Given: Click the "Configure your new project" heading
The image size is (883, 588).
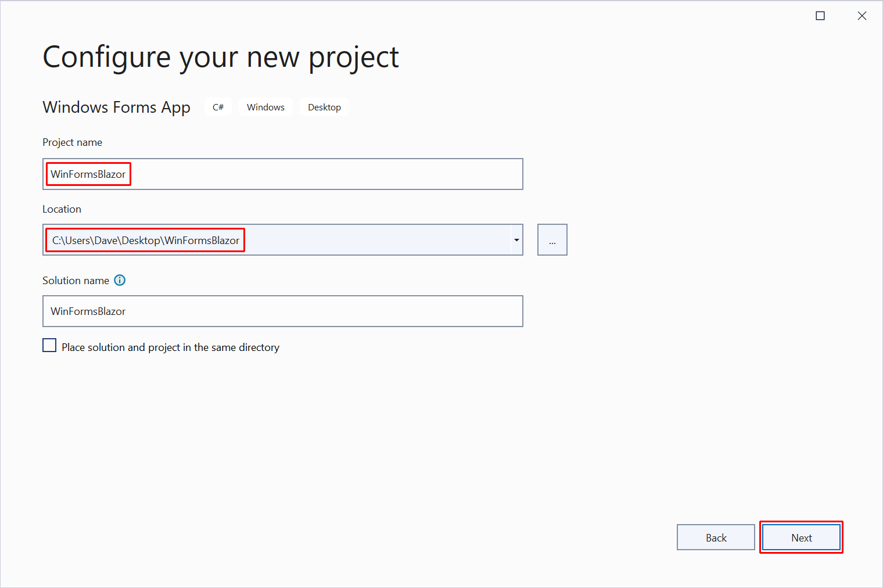Looking at the screenshot, I should pyautogui.click(x=221, y=56).
